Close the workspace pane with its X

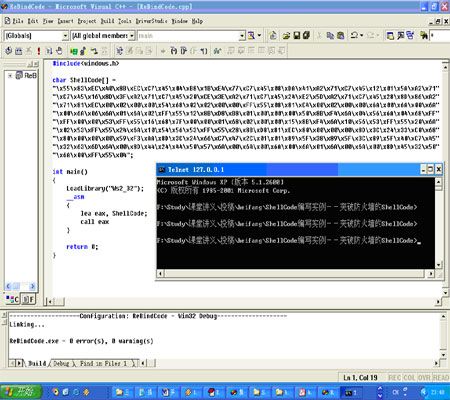[36, 64]
